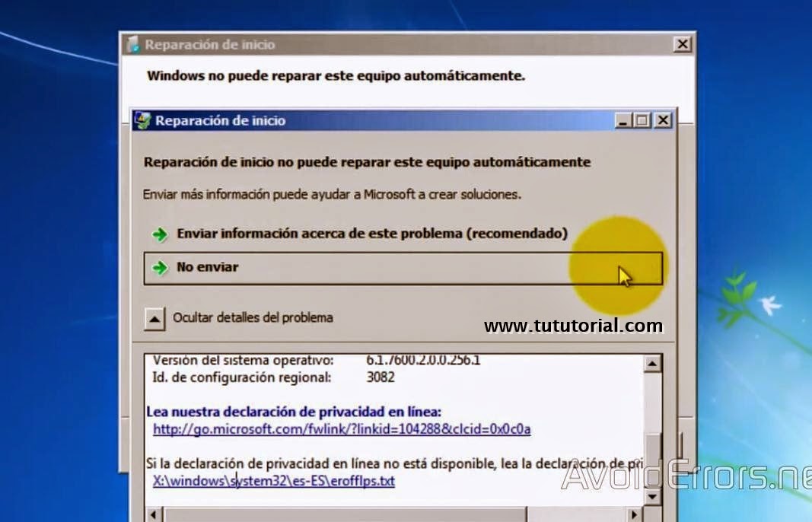Click the horizontal scrollbar thumb in the details box
The width and height of the screenshot is (812, 522).
coord(345,514)
